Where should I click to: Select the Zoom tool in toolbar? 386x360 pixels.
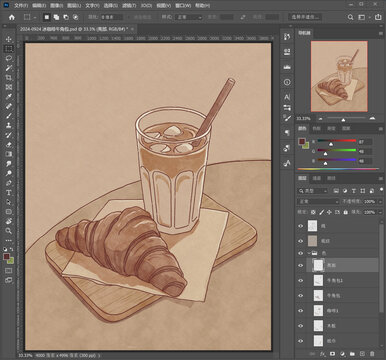(9, 231)
